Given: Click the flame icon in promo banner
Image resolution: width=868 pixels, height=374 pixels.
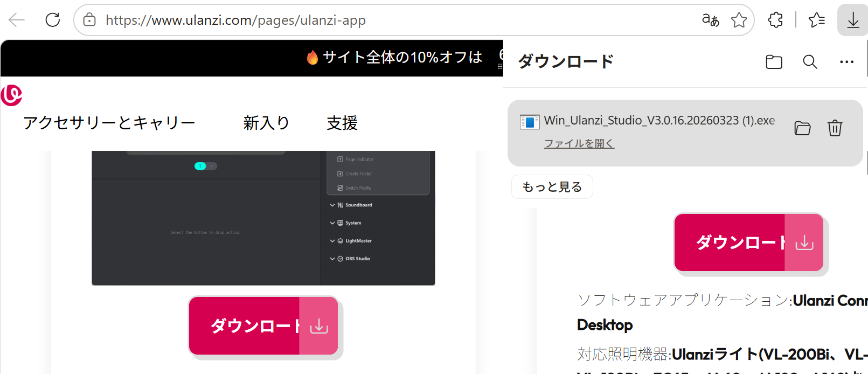Looking at the screenshot, I should click(313, 57).
